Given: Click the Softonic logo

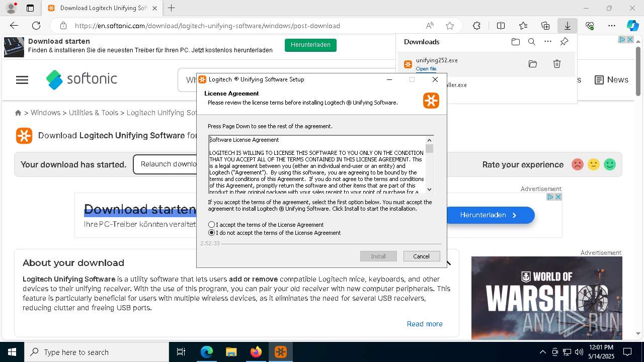Looking at the screenshot, I should 82,79.
